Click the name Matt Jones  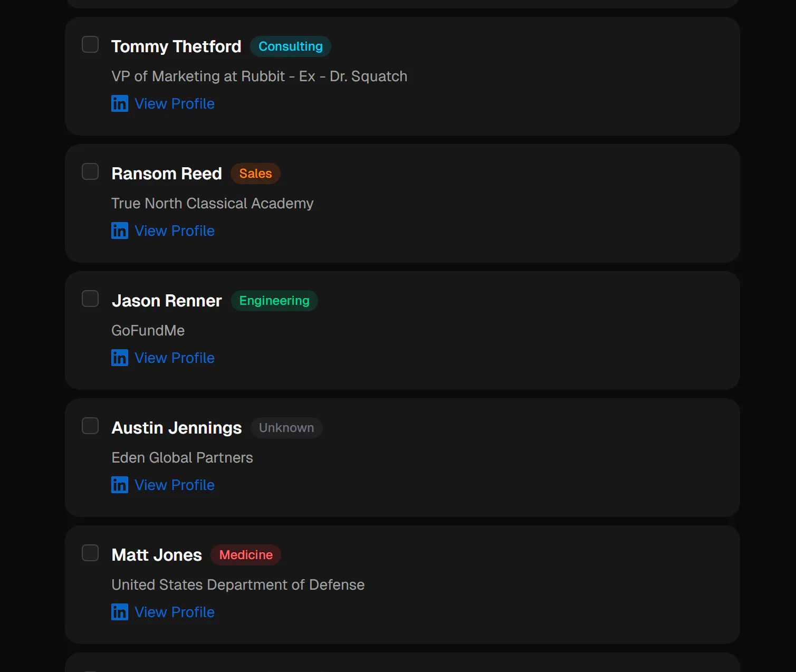[157, 555]
